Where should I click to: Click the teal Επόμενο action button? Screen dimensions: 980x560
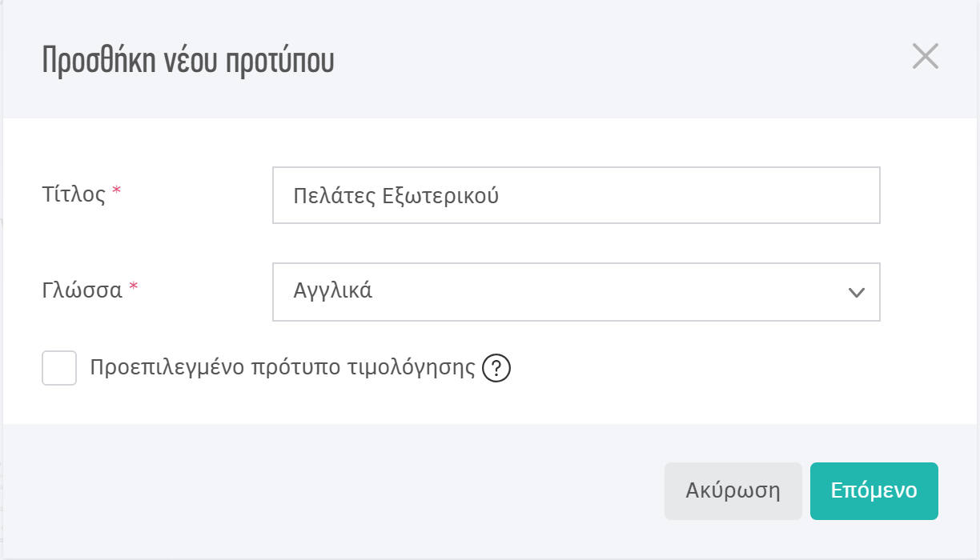874,490
